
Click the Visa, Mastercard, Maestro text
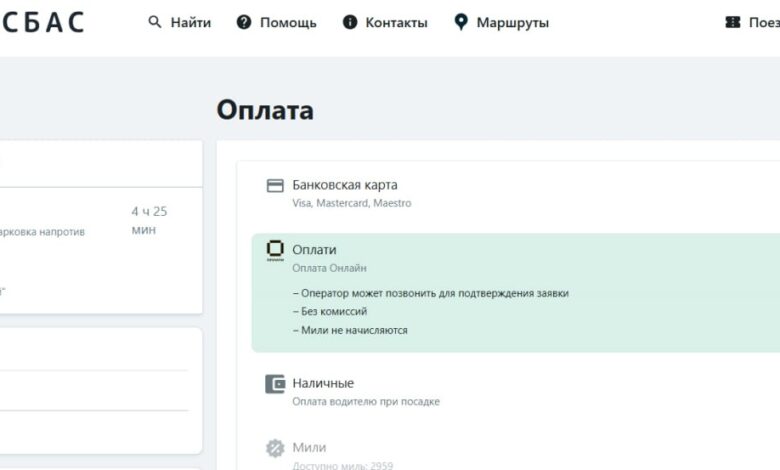pos(351,203)
